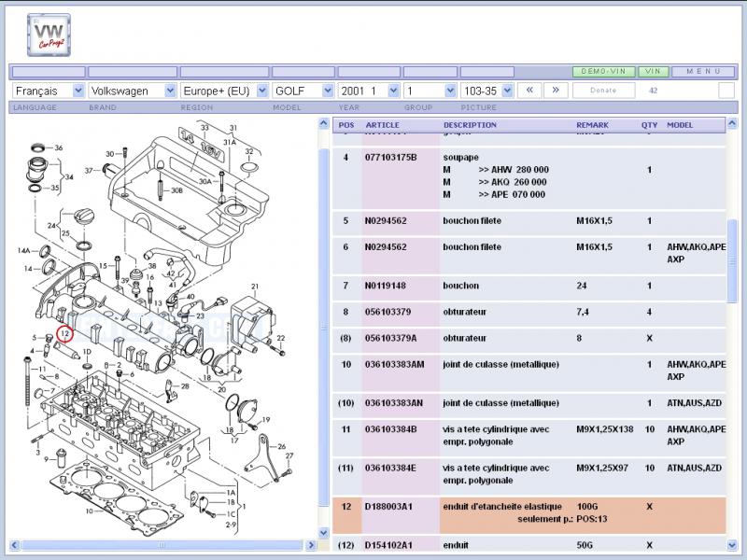Go to next picture with » button

(556, 90)
